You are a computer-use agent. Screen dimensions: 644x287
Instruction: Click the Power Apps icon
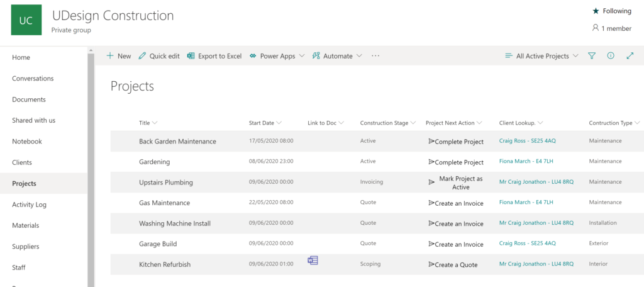[x=253, y=56]
